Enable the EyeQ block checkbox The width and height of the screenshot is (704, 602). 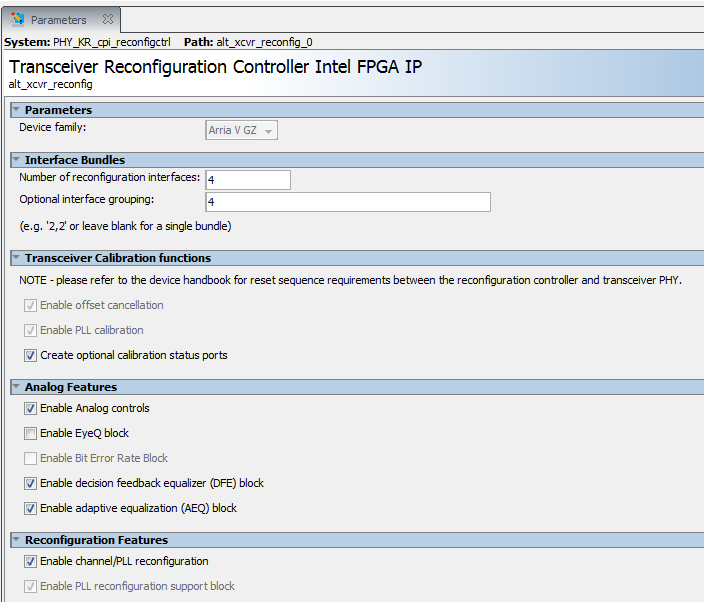[30, 434]
